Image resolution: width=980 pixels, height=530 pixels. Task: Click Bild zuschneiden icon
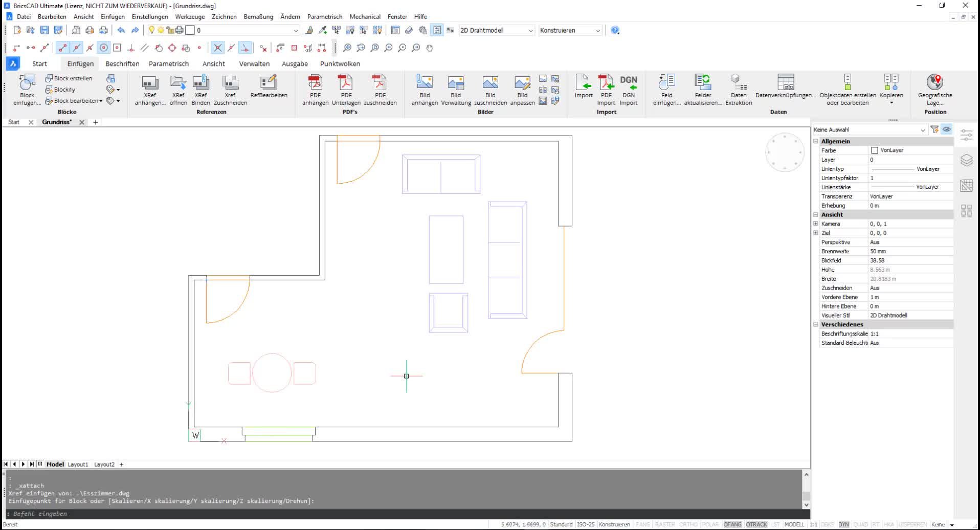[490, 83]
